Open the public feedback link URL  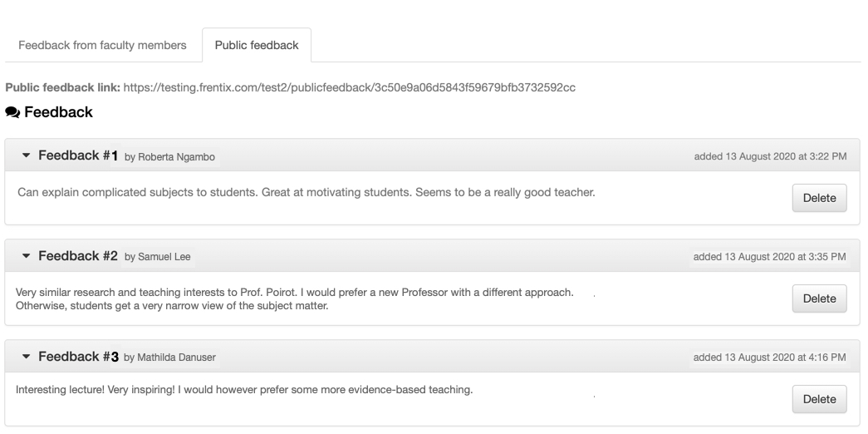pos(350,87)
